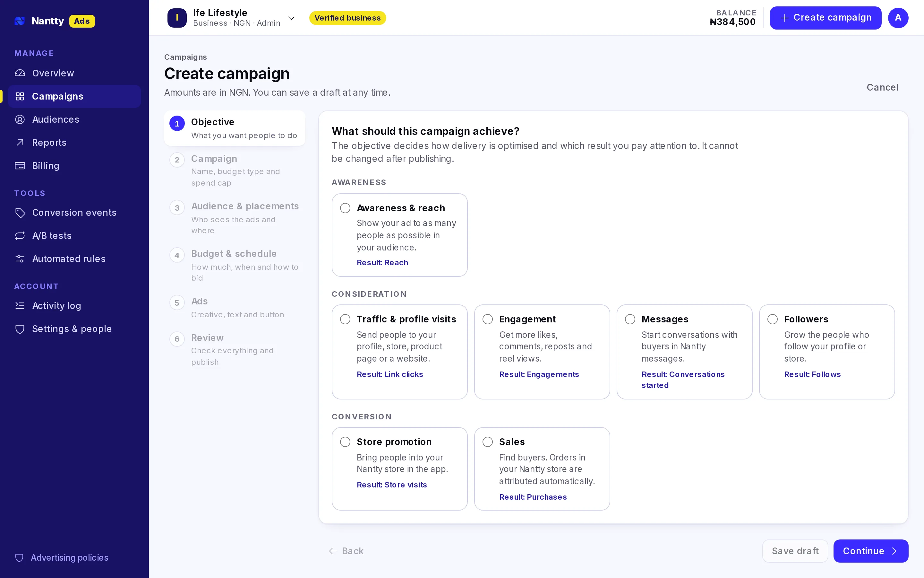Pick the Followers objective radio
This screenshot has height=578, width=924.
click(x=773, y=319)
